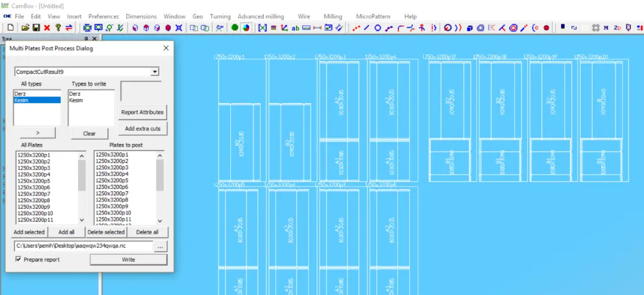The image size is (644, 295).
Task: Open the Preferences menu
Action: 104,16
